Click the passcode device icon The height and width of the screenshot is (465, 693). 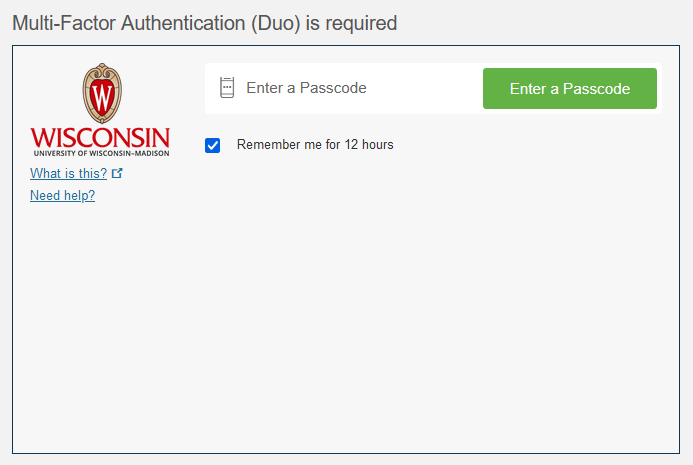[x=226, y=88]
